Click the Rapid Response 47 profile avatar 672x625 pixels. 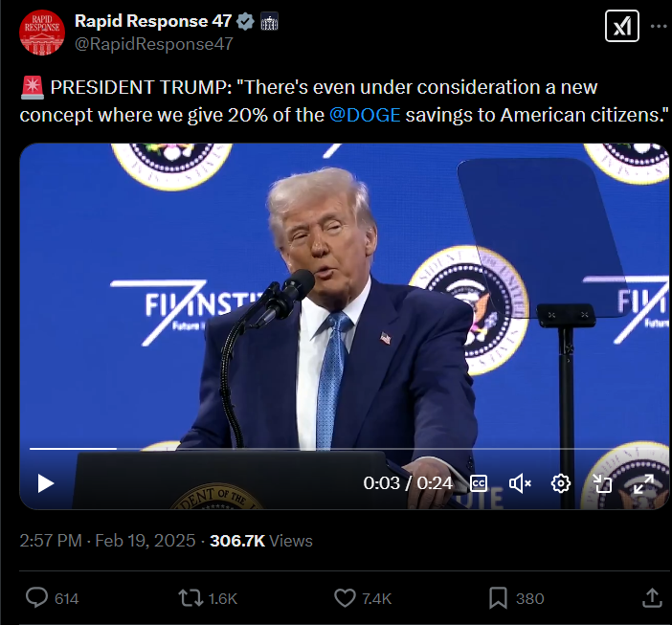point(42,33)
